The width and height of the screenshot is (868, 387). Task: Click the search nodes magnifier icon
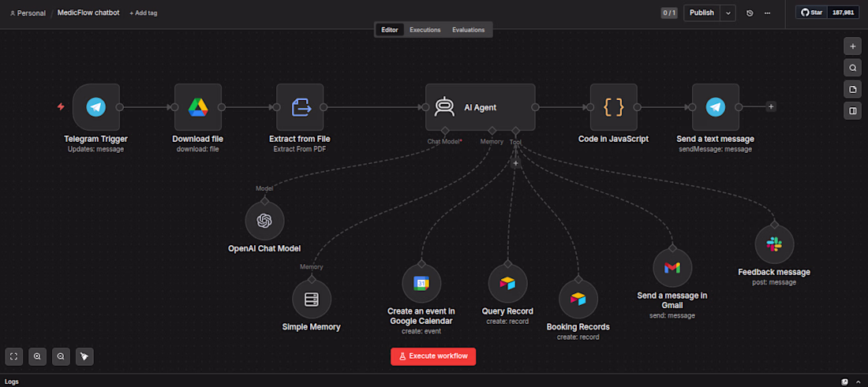click(852, 68)
